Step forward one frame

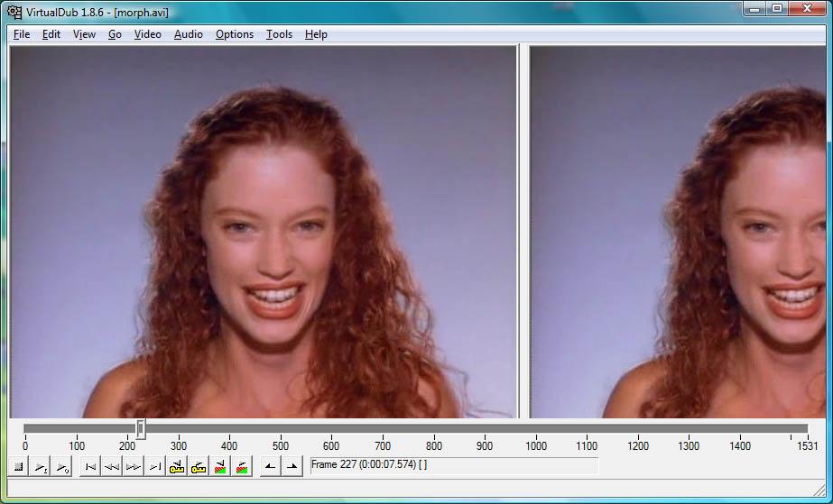(x=134, y=467)
